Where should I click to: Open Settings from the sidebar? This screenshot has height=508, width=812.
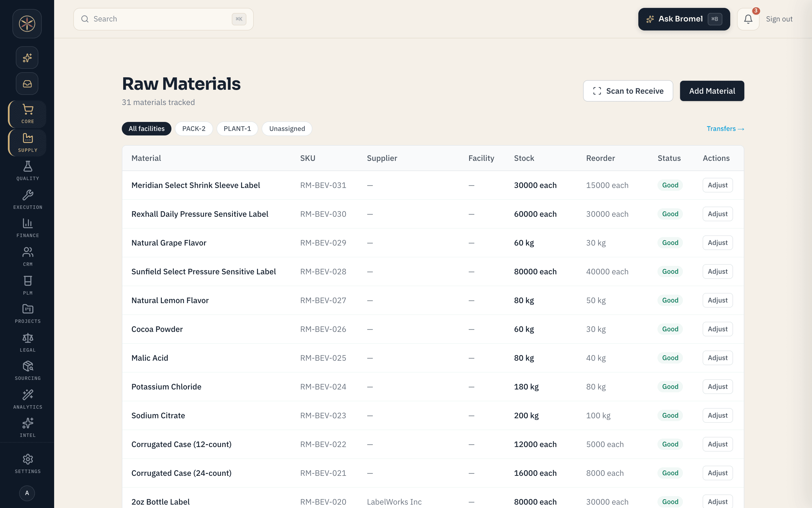point(28,464)
